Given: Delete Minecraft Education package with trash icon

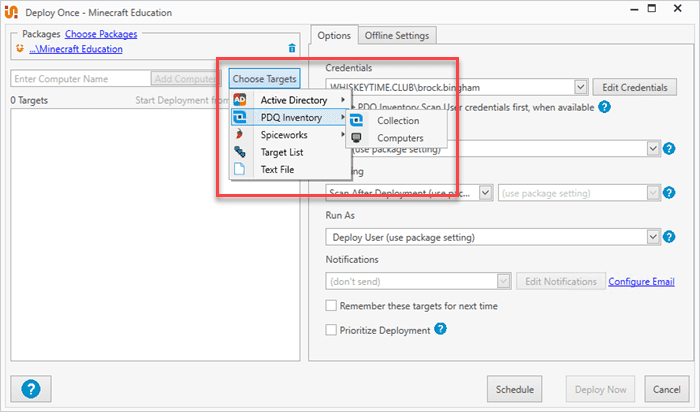Looking at the screenshot, I should (292, 48).
